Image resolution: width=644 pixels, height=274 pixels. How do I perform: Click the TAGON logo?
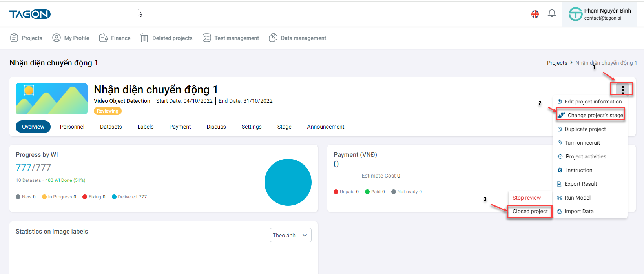click(x=30, y=14)
